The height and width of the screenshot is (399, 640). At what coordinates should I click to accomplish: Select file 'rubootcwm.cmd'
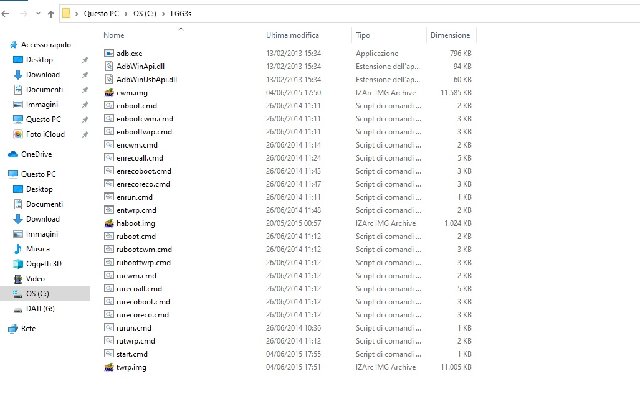144,249
